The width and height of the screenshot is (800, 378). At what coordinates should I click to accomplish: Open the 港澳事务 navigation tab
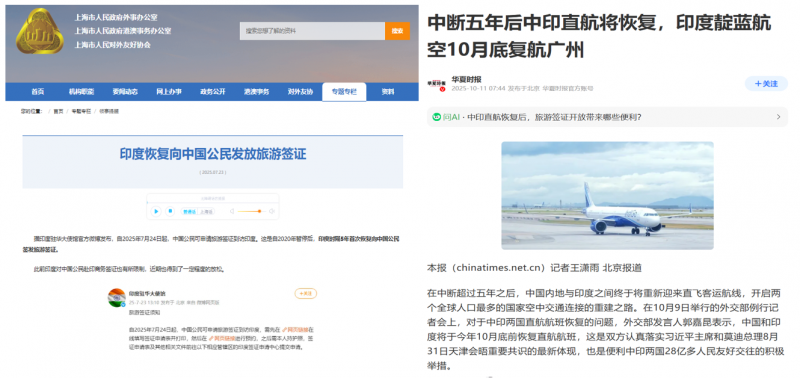pyautogui.click(x=257, y=92)
